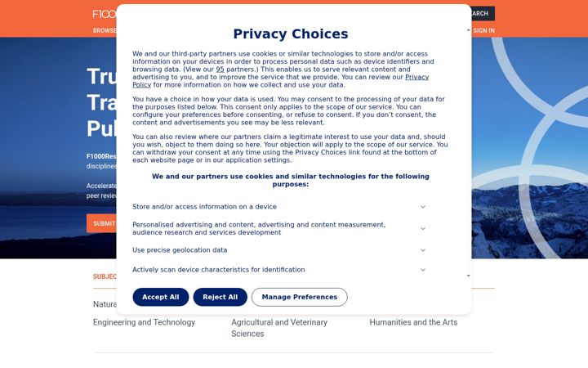The height and width of the screenshot is (368, 588).
Task: Expand the Use precise geolocation data chevron
Action: point(423,250)
